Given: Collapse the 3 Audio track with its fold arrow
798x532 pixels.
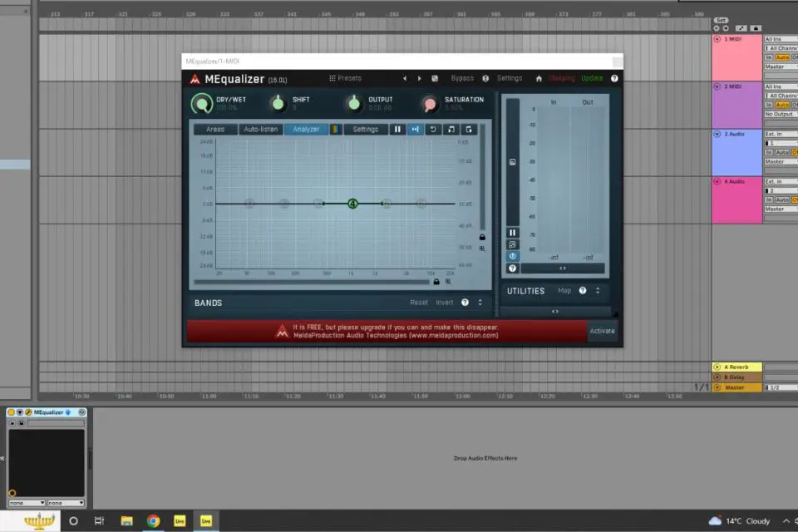Looking at the screenshot, I should click(x=717, y=134).
